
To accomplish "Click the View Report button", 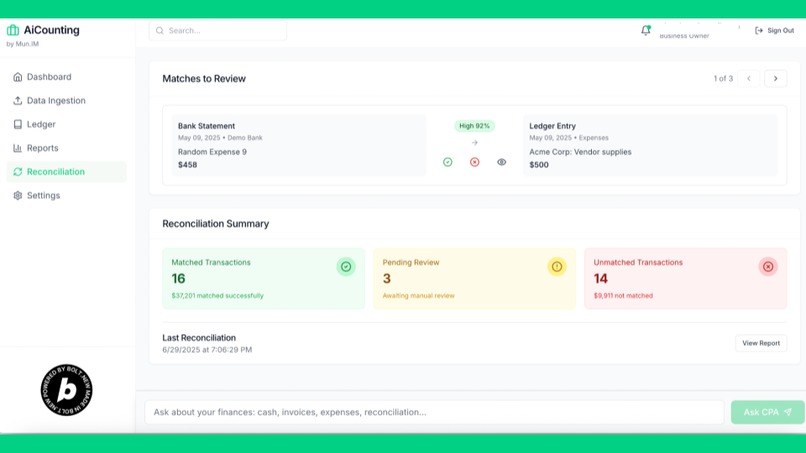I will coord(761,343).
